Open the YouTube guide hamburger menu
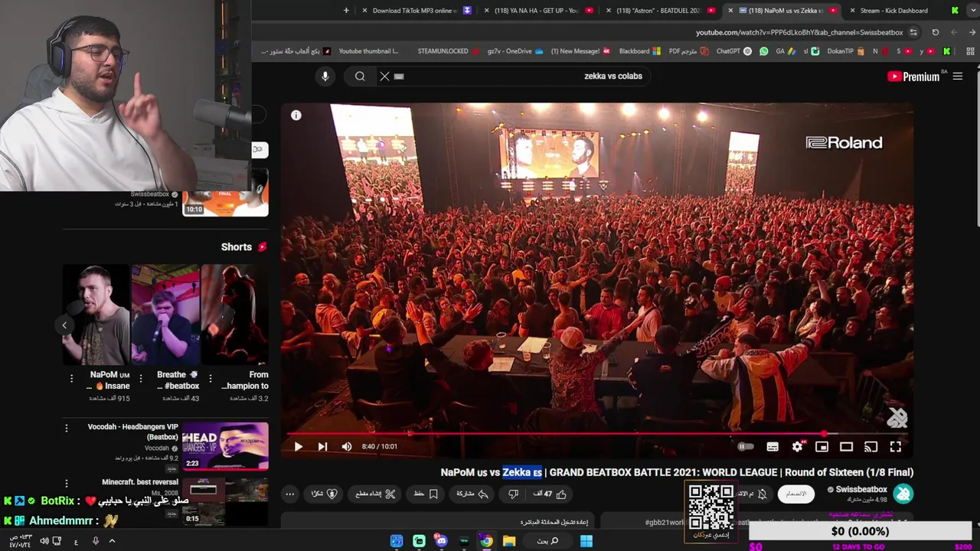The height and width of the screenshot is (551, 980). pos(958,77)
